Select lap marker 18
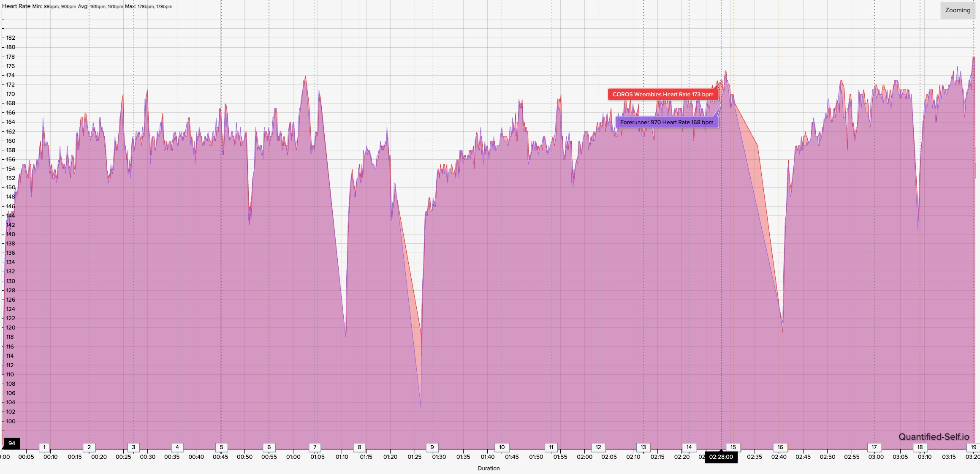 click(x=920, y=447)
